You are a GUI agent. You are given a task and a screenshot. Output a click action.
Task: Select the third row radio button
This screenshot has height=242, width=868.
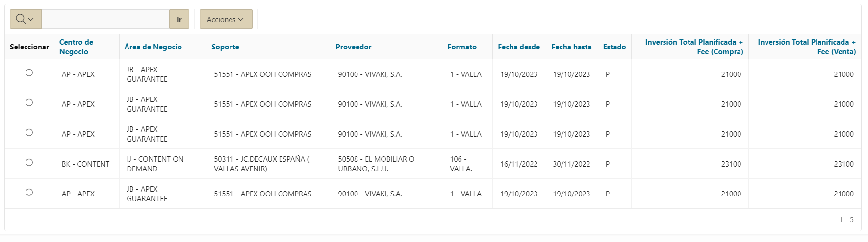point(29,133)
